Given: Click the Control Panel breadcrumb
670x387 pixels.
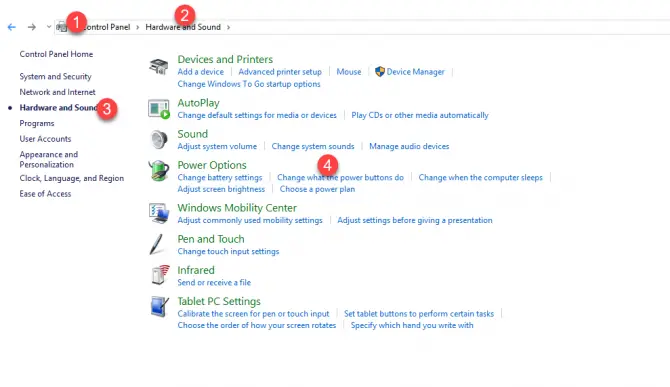Looking at the screenshot, I should coord(106,27).
